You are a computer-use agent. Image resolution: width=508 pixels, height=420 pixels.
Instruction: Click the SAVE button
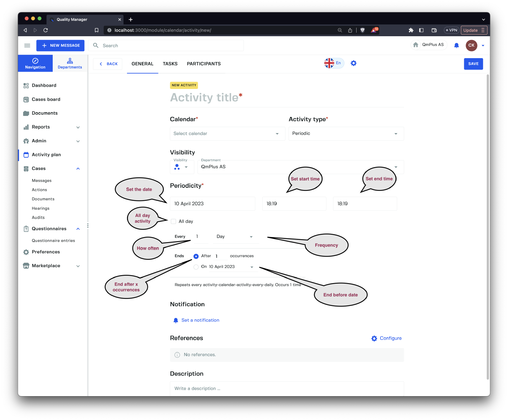point(473,64)
